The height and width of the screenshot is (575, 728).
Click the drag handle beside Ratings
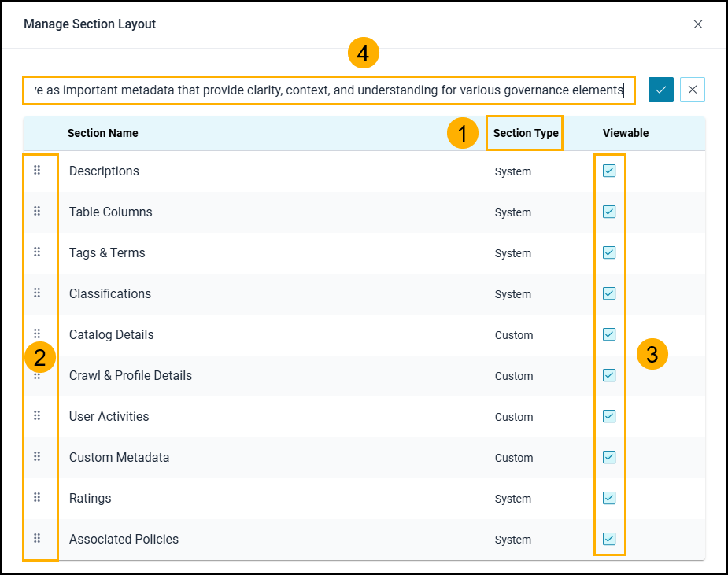(37, 497)
